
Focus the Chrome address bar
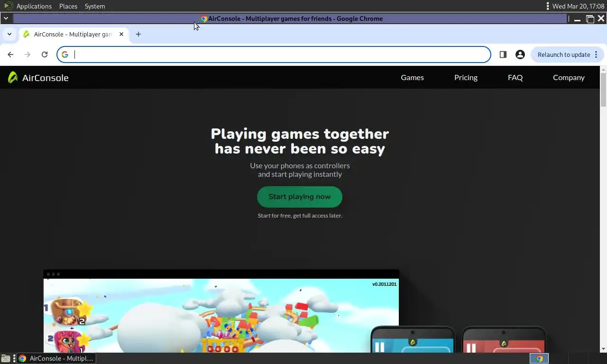coord(274,55)
